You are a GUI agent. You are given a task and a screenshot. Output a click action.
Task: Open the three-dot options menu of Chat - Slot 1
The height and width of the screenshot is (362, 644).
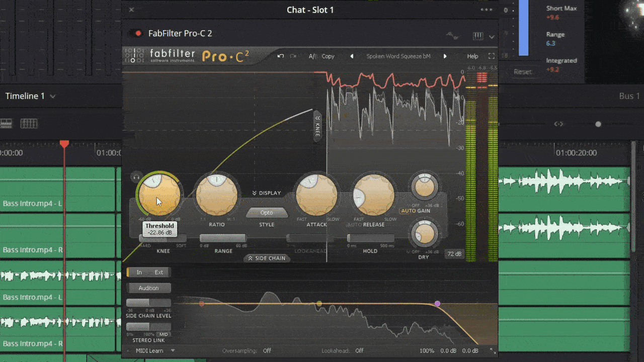487,10
